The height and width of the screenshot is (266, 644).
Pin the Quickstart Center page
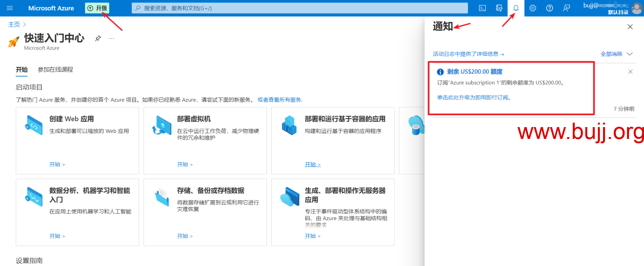point(98,38)
